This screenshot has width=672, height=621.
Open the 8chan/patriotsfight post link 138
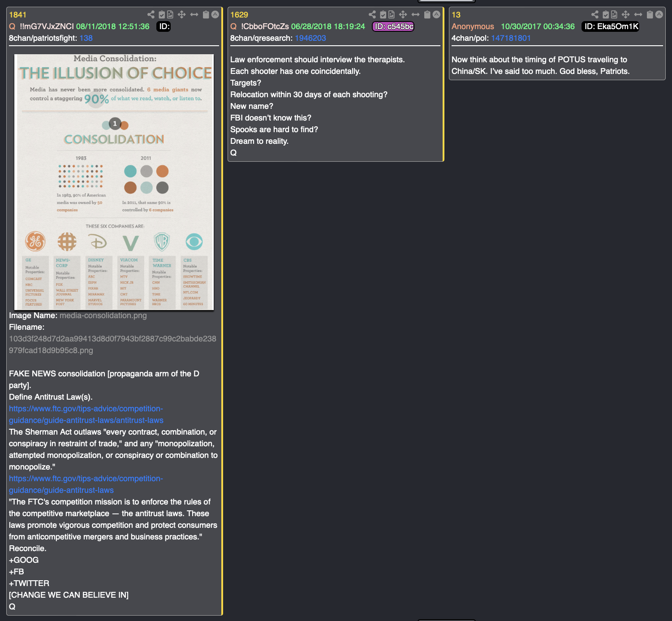[x=86, y=38]
